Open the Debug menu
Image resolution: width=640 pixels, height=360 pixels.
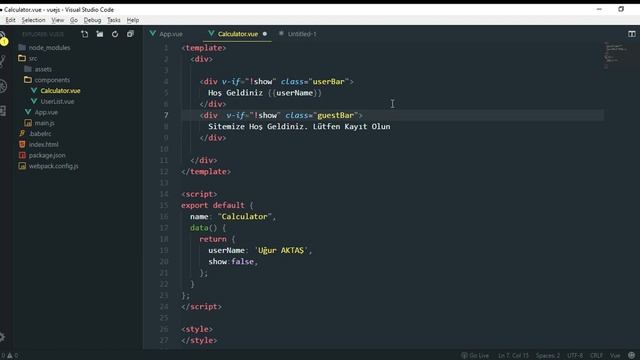pyautogui.click(x=92, y=20)
